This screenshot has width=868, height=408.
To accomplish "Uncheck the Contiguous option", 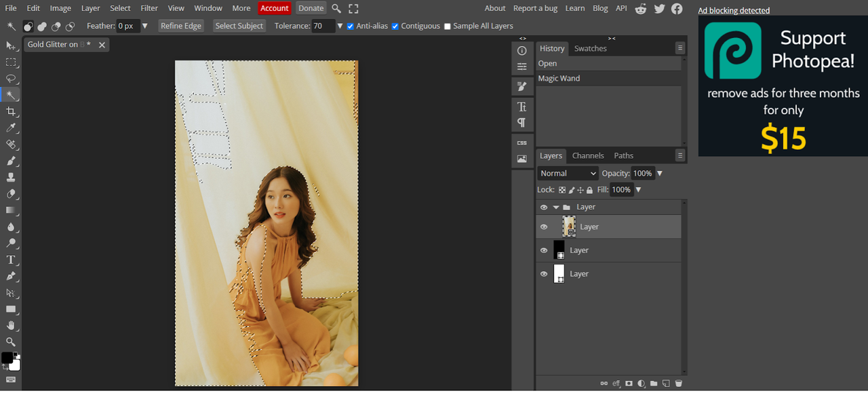I will click(x=395, y=26).
